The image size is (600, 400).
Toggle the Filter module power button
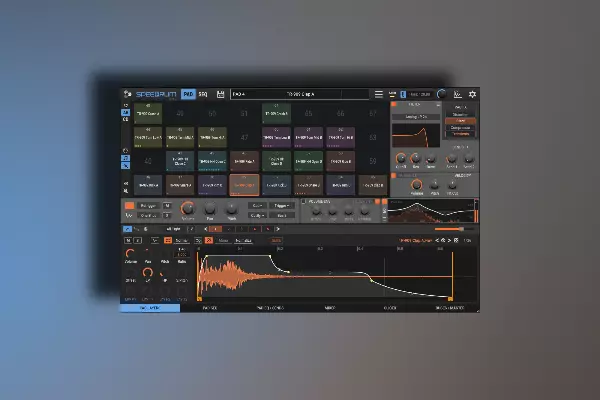click(x=394, y=104)
